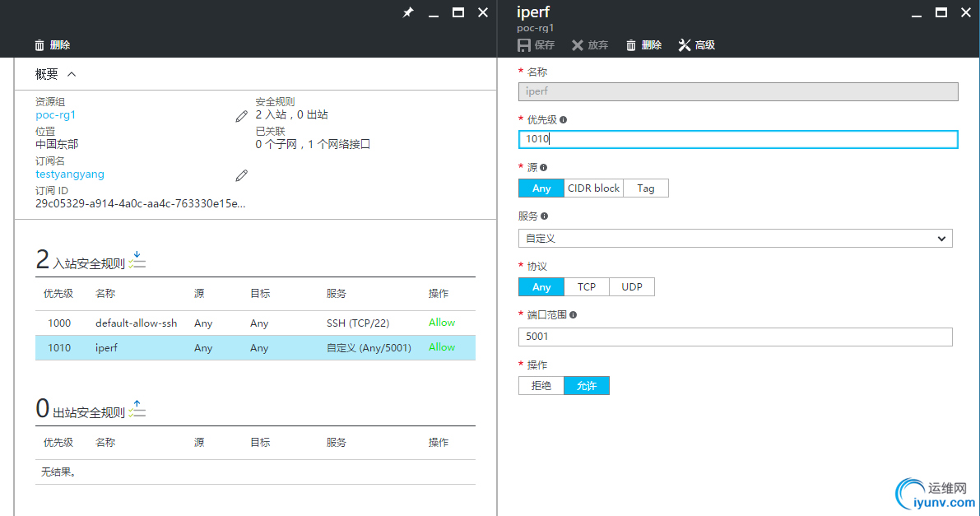Click '2 入站，0 出站' security rules summary
980x516 pixels.
[291, 115]
